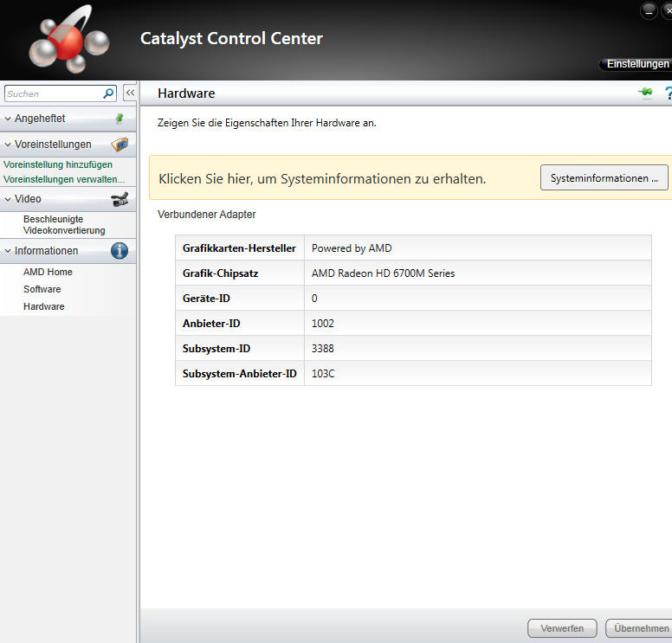Collapse the Informationen section
Viewport: 672px width, 643px height.
pyautogui.click(x=8, y=251)
